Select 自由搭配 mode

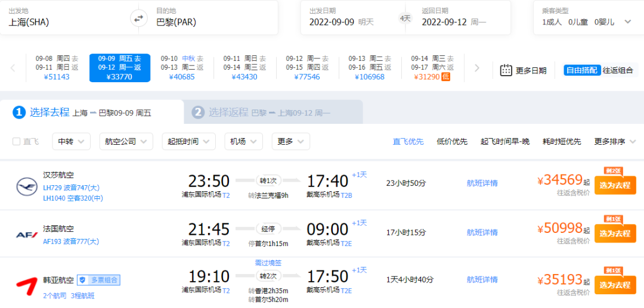582,70
